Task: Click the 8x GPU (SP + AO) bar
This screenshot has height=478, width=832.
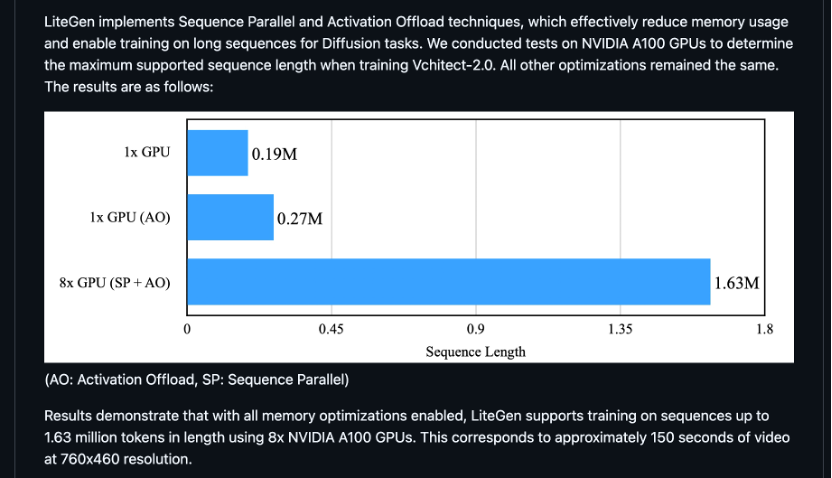Action: point(449,282)
